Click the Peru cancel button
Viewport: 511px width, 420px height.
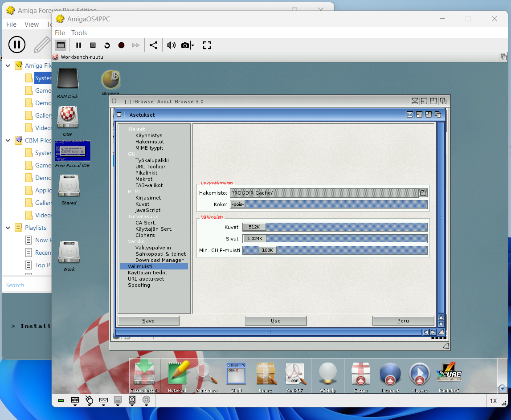tap(403, 321)
